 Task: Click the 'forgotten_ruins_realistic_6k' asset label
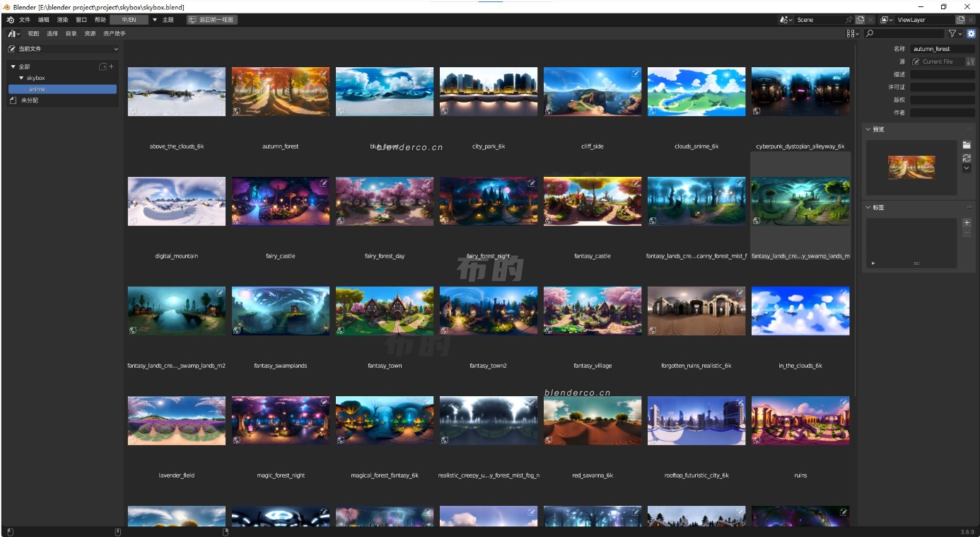point(696,366)
